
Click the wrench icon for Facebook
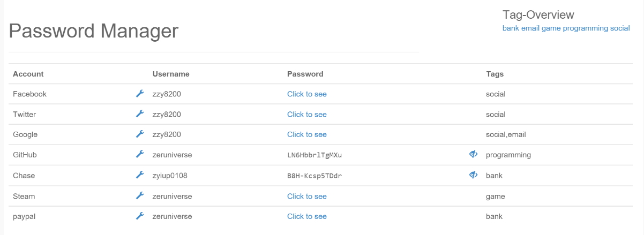[140, 94]
